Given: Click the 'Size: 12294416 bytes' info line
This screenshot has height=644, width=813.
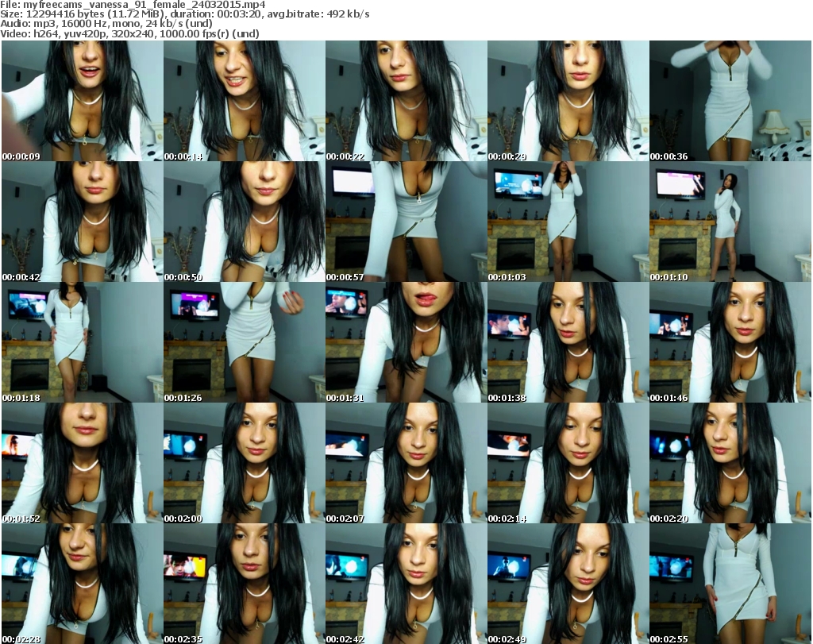Looking at the screenshot, I should tap(184, 14).
